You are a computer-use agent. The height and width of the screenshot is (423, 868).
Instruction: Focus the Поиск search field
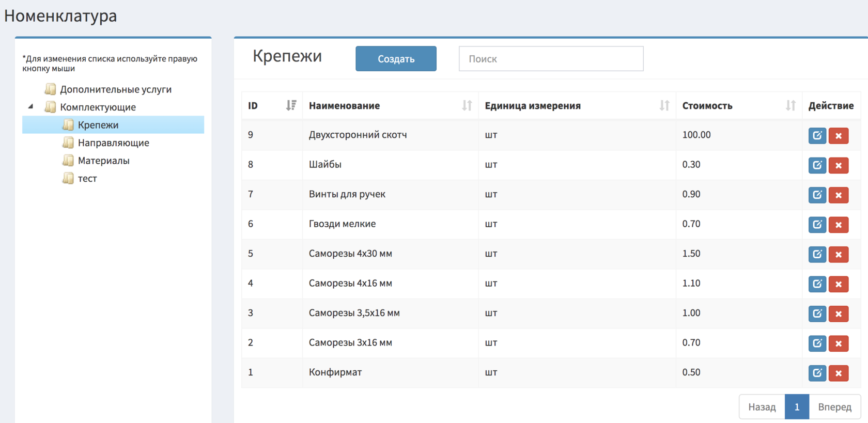(x=551, y=59)
